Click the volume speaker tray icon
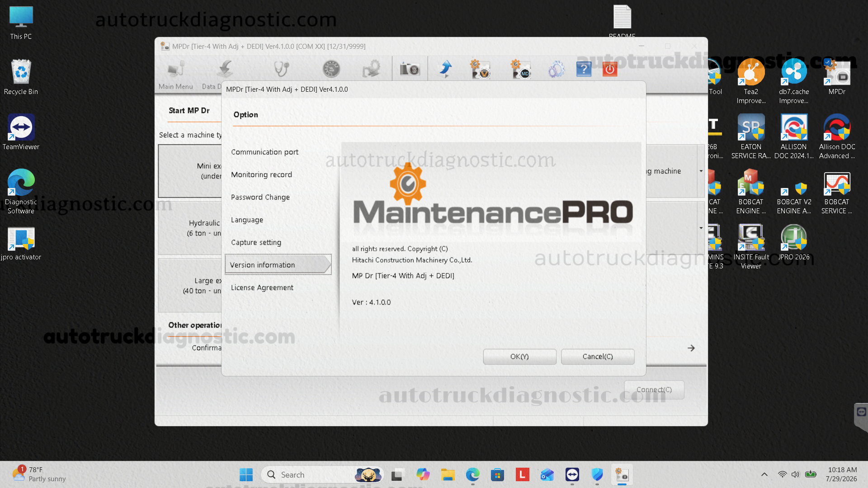868x488 pixels. click(796, 474)
